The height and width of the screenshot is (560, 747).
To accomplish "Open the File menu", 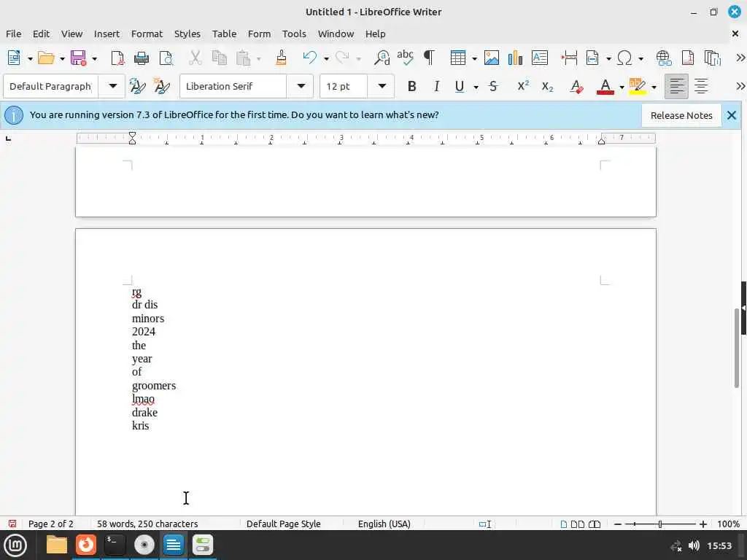I will click(x=13, y=34).
